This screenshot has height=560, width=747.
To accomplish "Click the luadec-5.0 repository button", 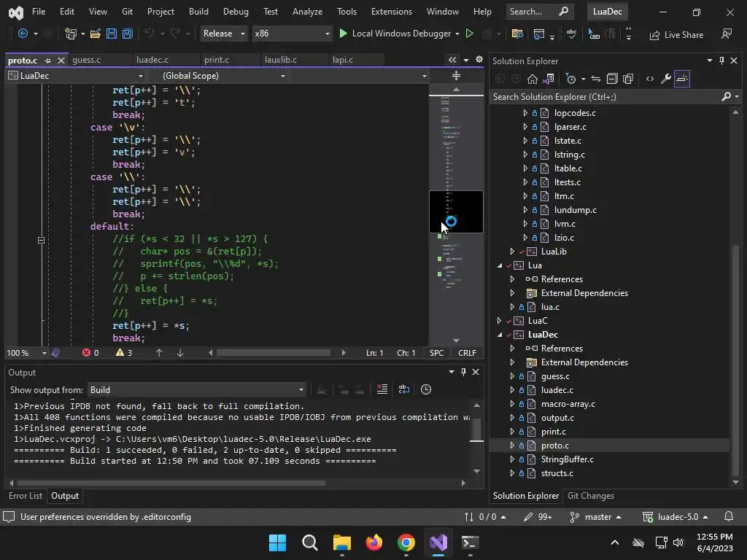I will coord(675,517).
